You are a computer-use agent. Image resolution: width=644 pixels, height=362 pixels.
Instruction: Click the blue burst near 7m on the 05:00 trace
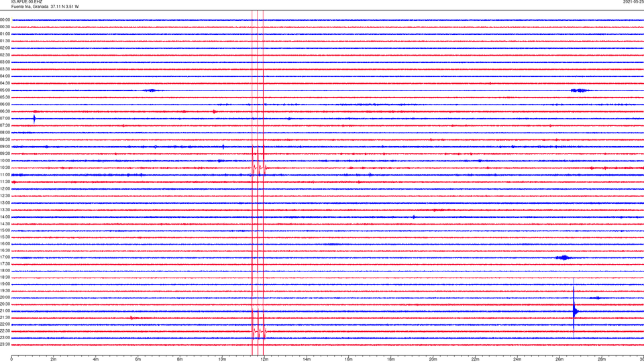click(x=151, y=90)
